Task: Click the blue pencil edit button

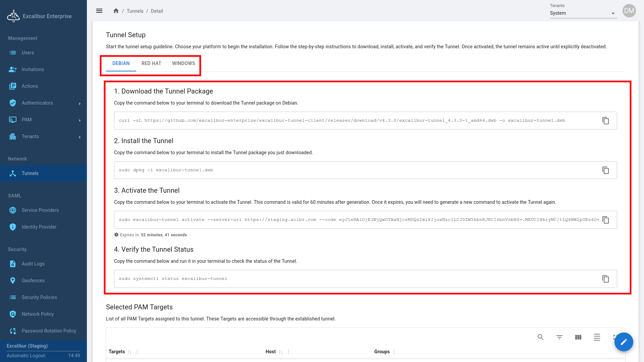Action: pos(624,342)
